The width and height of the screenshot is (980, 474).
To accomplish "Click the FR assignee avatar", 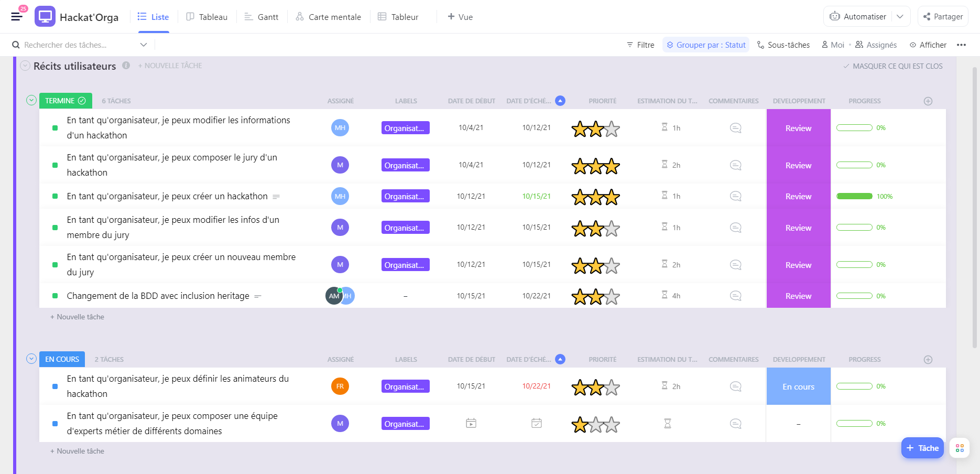I will pos(340,386).
